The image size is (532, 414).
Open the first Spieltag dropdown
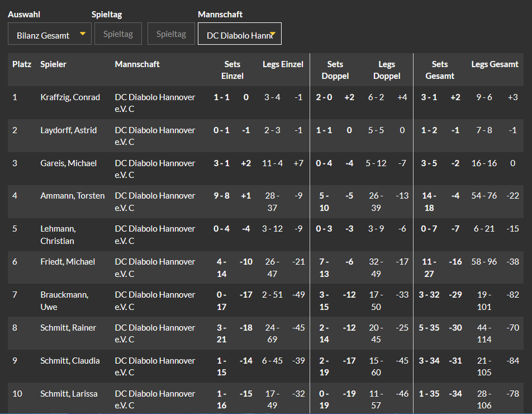118,34
